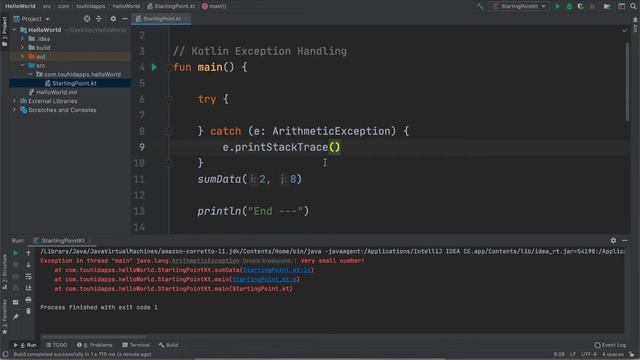Screen dimensions: 640x360
Task: Open Search Everywhere magnifier icon
Action: point(633,6)
